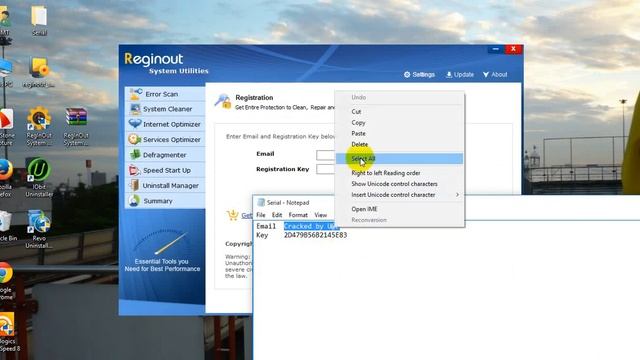The width and height of the screenshot is (640, 360).
Task: Click the shopping cart icon
Action: (x=233, y=215)
